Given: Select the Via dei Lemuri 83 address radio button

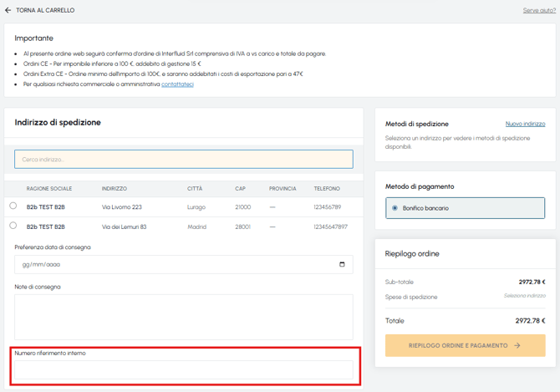Looking at the screenshot, I should coord(13,226).
